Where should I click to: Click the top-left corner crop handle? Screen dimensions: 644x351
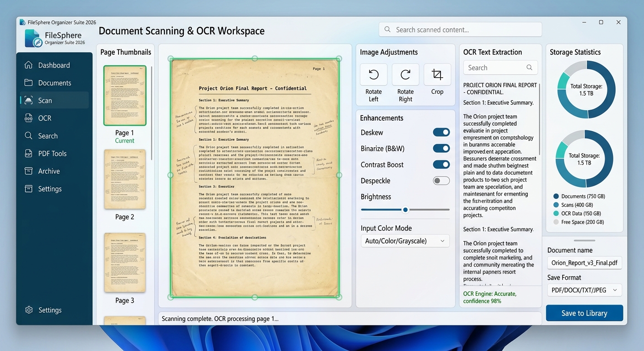point(171,58)
